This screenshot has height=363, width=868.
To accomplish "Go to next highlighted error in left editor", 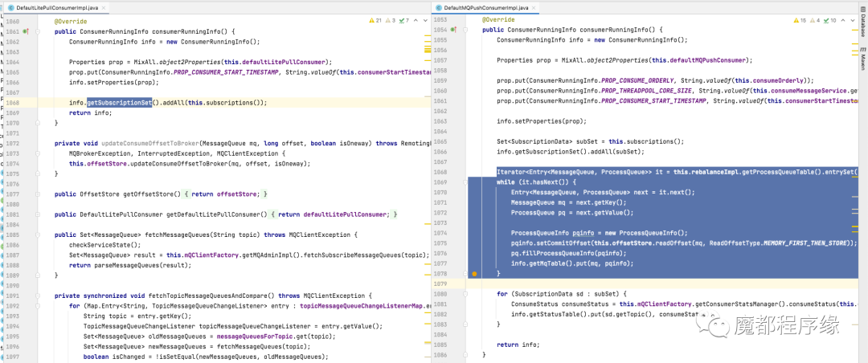I will (x=424, y=21).
